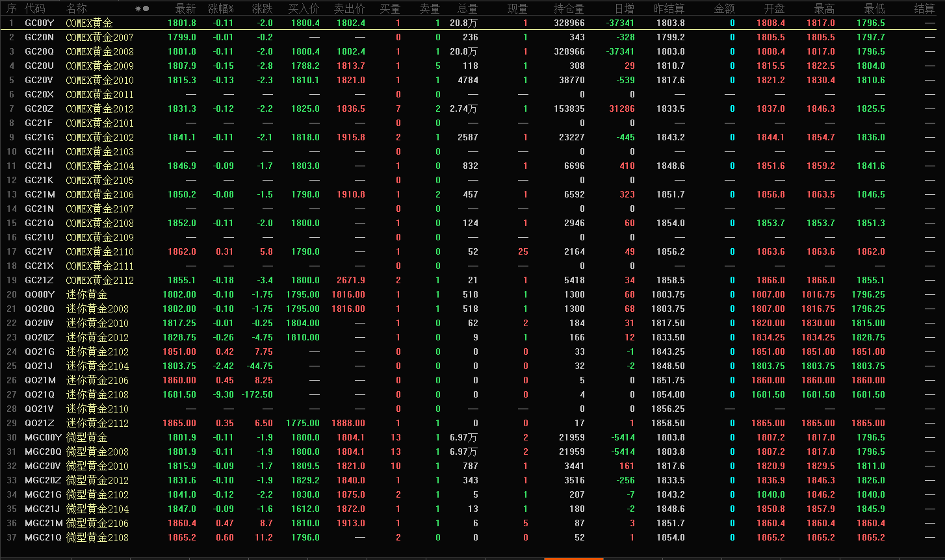Click the COMEX黄金2103 contract name
The height and width of the screenshot is (560, 945).
(x=99, y=151)
